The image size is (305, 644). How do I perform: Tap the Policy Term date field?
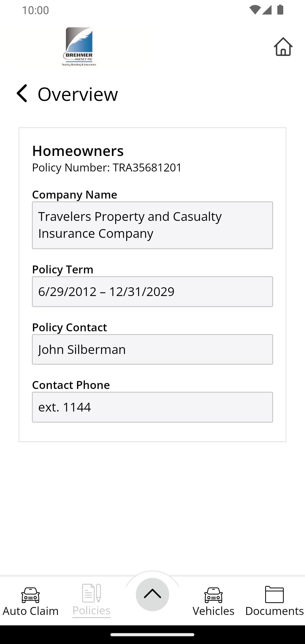[152, 291]
